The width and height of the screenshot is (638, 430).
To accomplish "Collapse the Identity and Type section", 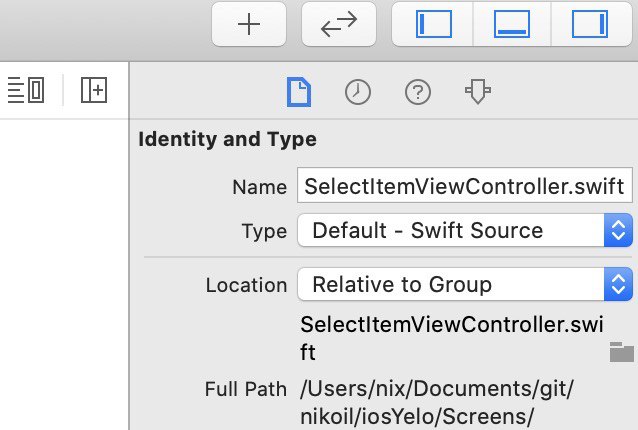I will (227, 139).
